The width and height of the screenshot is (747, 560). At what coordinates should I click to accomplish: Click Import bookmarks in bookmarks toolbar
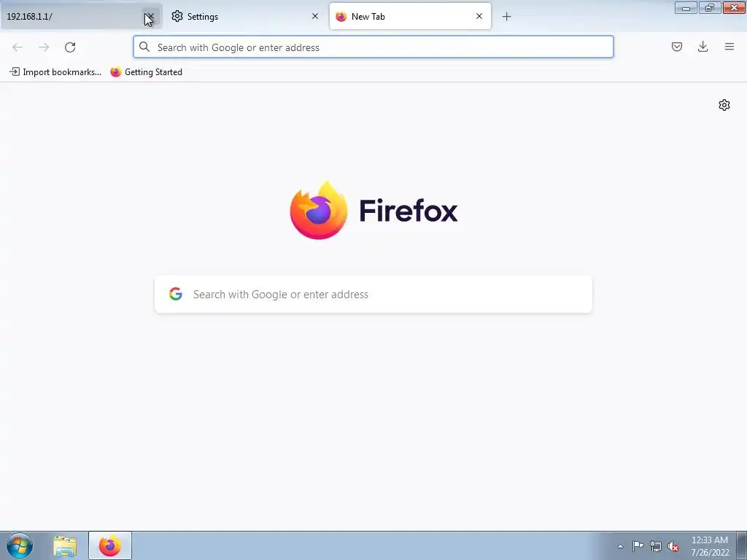[x=55, y=72]
